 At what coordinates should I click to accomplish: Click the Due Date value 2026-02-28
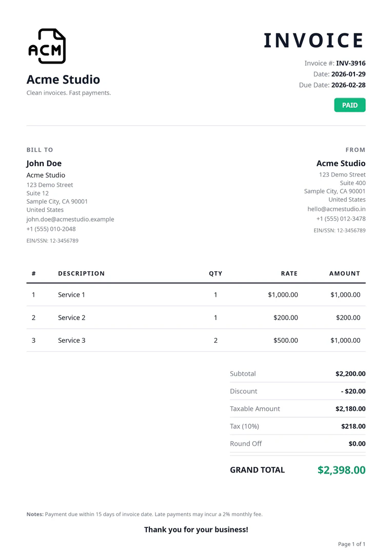[348, 85]
